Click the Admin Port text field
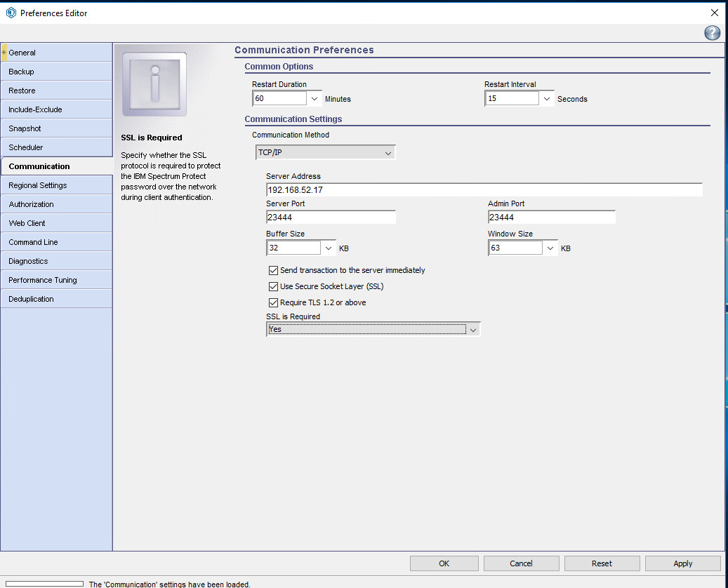 (551, 218)
